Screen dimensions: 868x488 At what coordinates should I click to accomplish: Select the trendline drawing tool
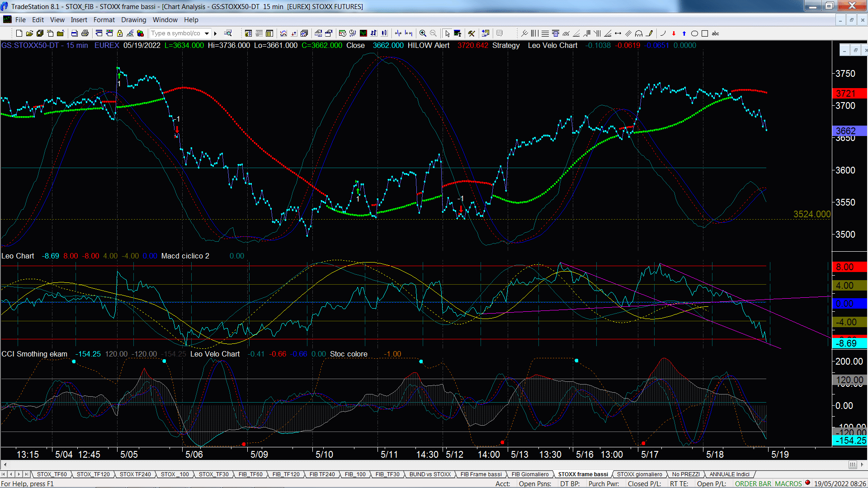pos(524,33)
